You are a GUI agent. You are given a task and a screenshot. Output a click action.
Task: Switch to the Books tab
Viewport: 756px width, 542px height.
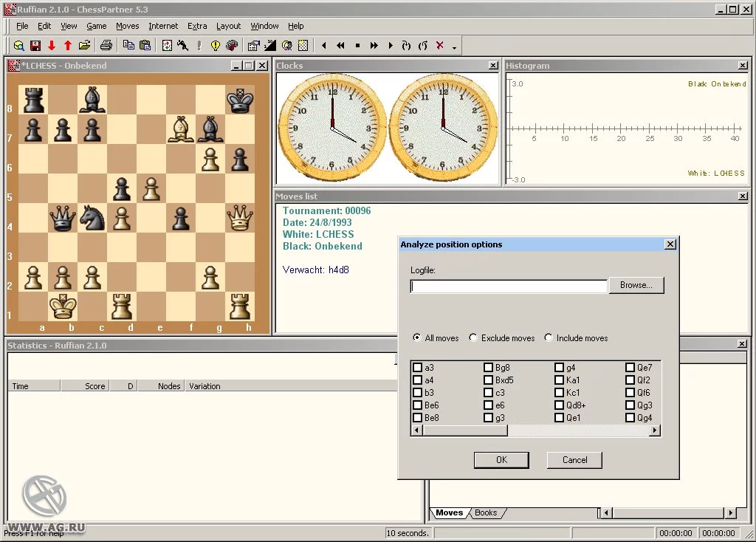486,512
